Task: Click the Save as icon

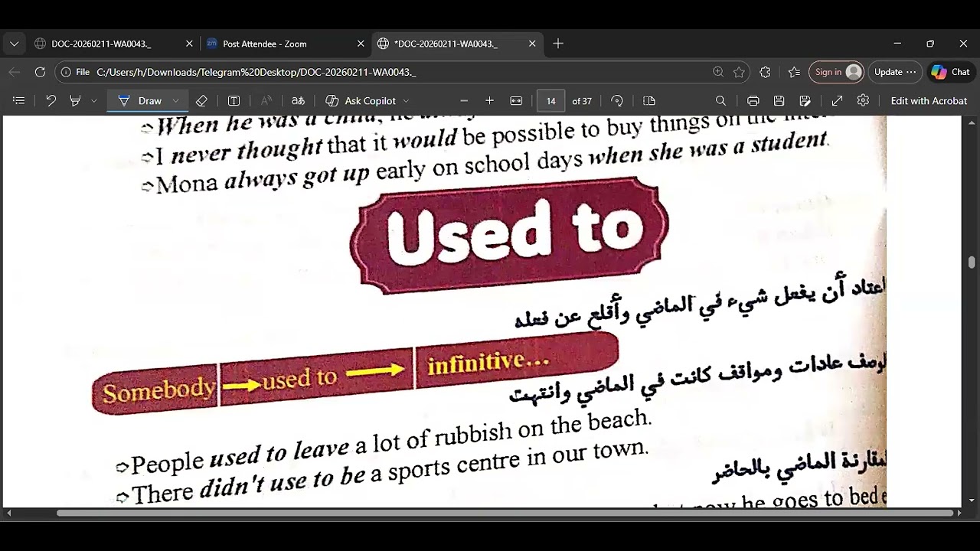Action: point(805,100)
